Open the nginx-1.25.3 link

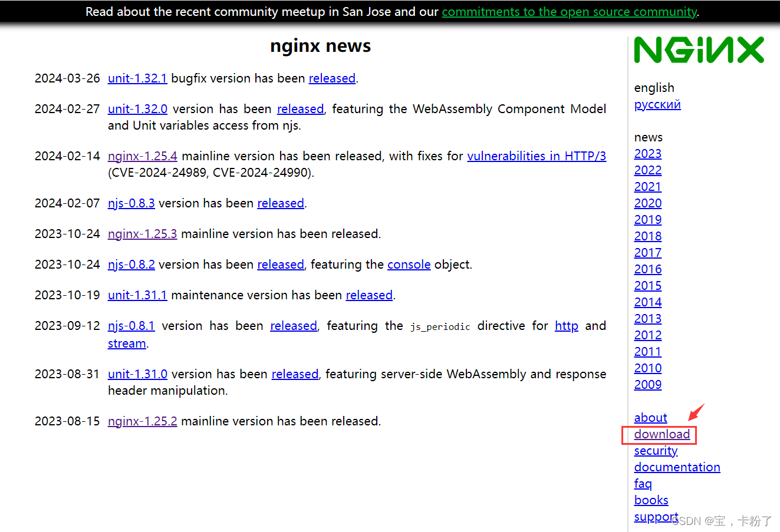143,234
